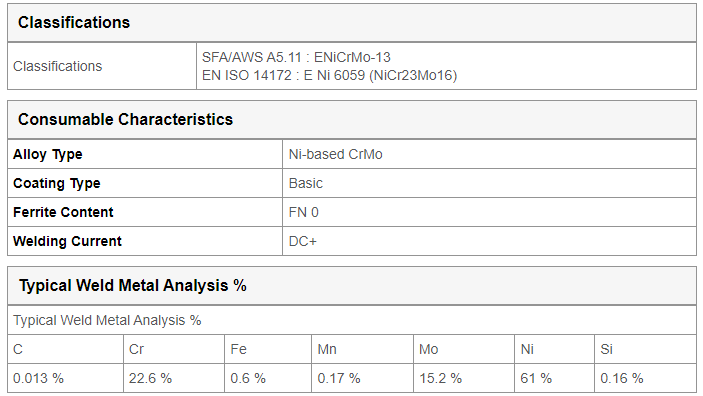Select the Cr column header cell
This screenshot has width=703, height=396.
[x=174, y=349]
